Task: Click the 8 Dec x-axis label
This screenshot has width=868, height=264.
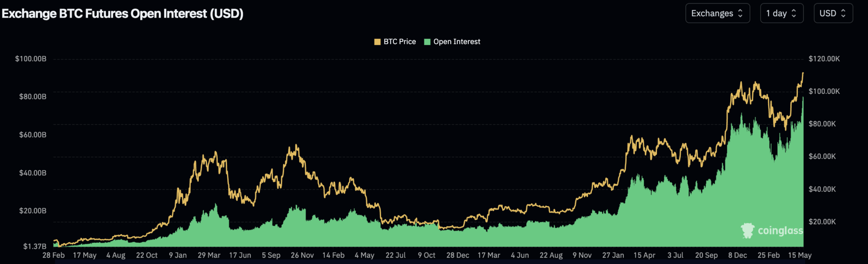Action: click(737, 255)
